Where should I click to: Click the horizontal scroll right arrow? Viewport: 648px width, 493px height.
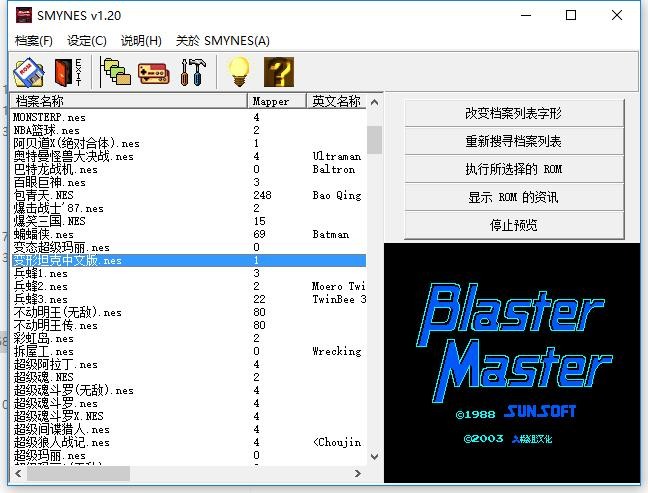pos(358,473)
